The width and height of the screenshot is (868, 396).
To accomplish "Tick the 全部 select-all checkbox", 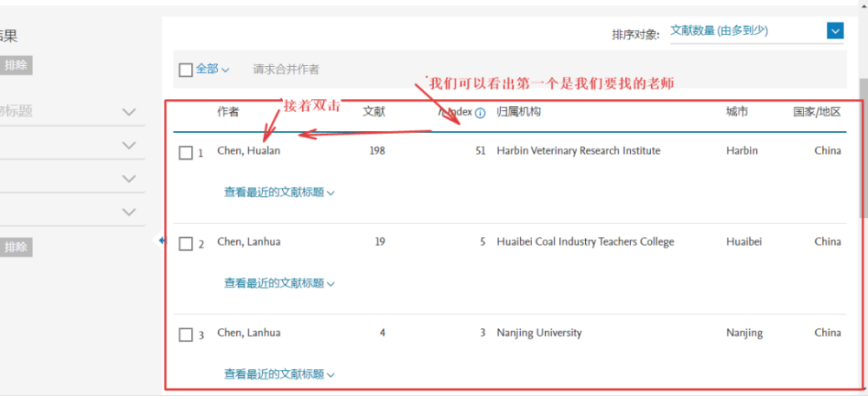I will pyautogui.click(x=186, y=69).
